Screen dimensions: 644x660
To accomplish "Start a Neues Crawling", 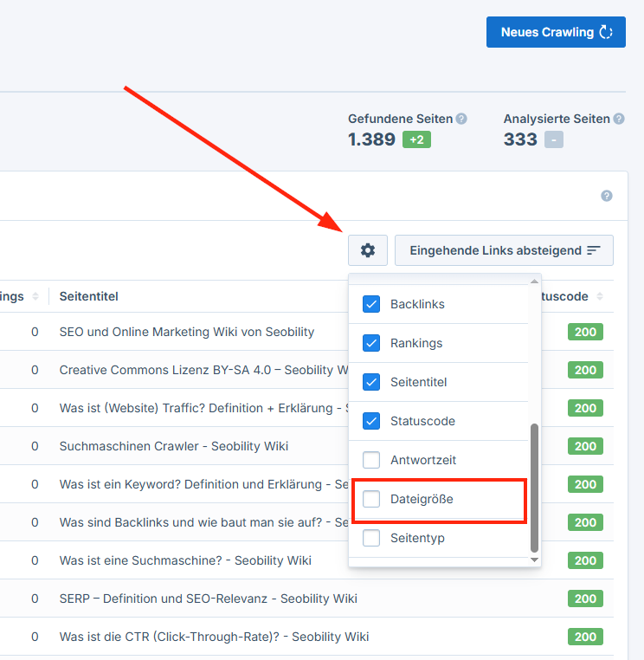I will pyautogui.click(x=556, y=32).
